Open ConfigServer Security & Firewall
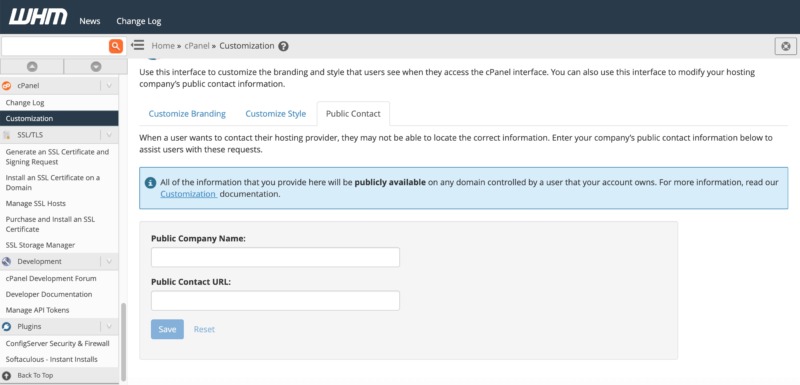This screenshot has height=385, width=800. click(x=58, y=344)
